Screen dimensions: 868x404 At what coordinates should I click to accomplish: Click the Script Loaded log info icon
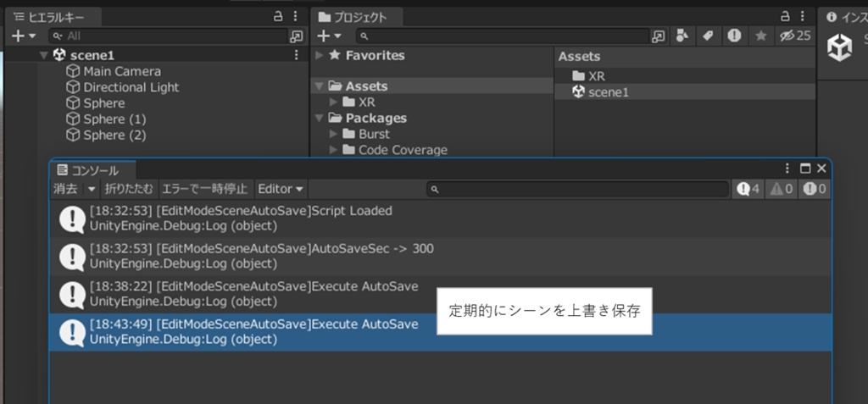pos(72,219)
